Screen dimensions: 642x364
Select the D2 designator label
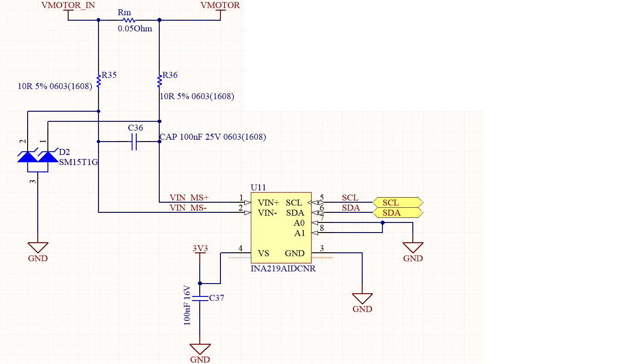(64, 152)
